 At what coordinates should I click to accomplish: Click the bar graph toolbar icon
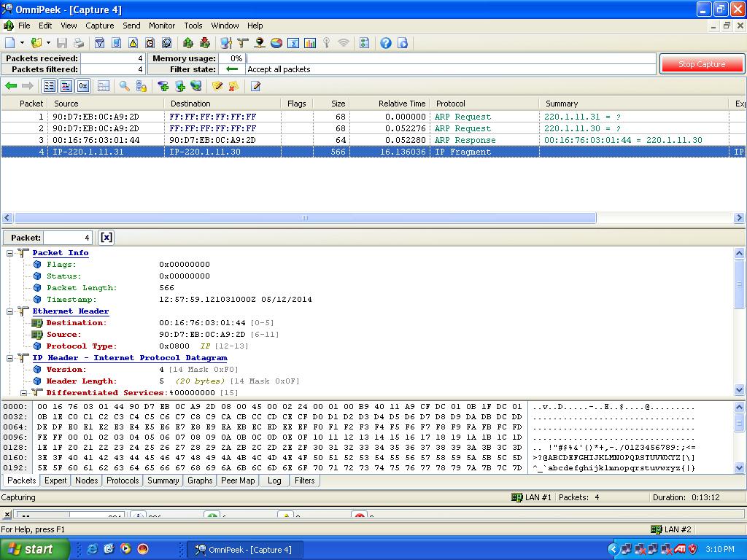coord(310,43)
